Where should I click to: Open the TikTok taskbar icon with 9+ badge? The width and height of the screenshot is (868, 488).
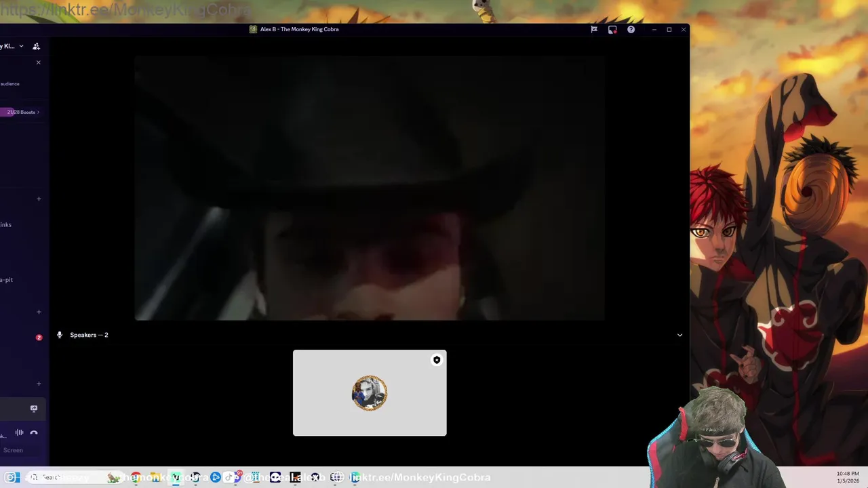pos(233,477)
